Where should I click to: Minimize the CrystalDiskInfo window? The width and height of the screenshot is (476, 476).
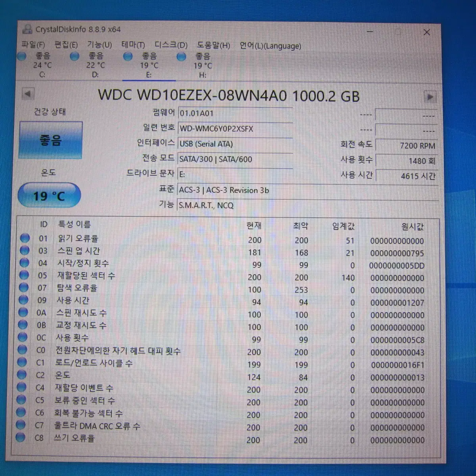tap(370, 31)
